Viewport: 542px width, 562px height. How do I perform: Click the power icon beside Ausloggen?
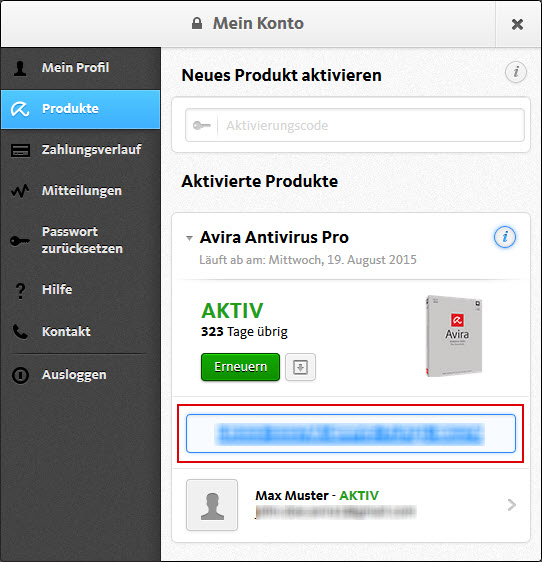pyautogui.click(x=20, y=375)
